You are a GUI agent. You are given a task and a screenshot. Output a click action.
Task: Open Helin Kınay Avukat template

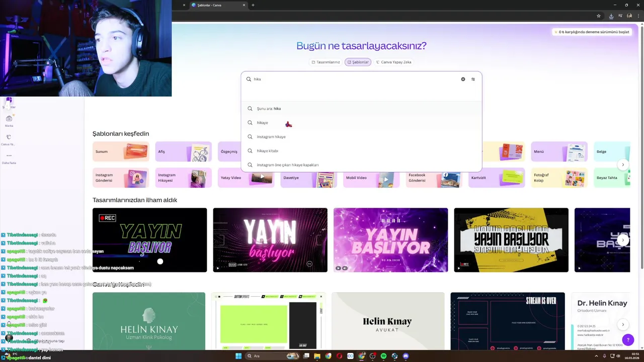[388, 321]
